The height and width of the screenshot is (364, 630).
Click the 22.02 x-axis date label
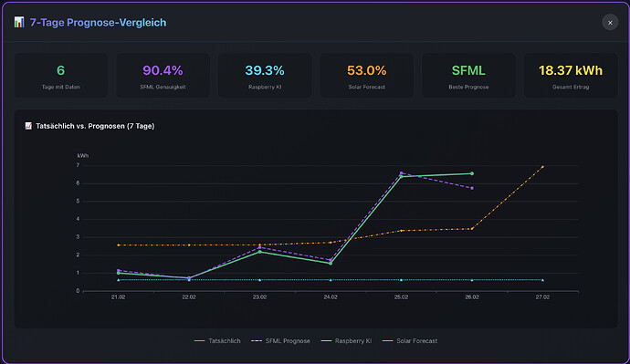(189, 297)
